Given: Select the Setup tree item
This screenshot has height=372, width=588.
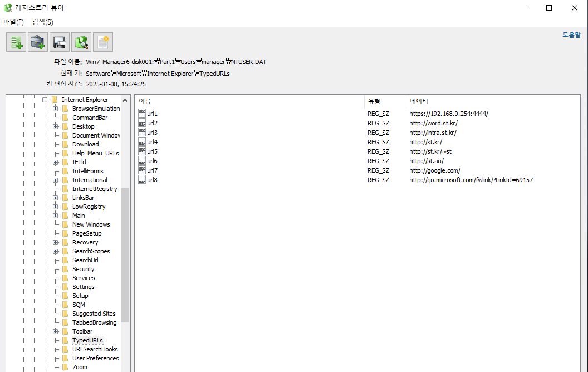Looking at the screenshot, I should pyautogui.click(x=80, y=296).
